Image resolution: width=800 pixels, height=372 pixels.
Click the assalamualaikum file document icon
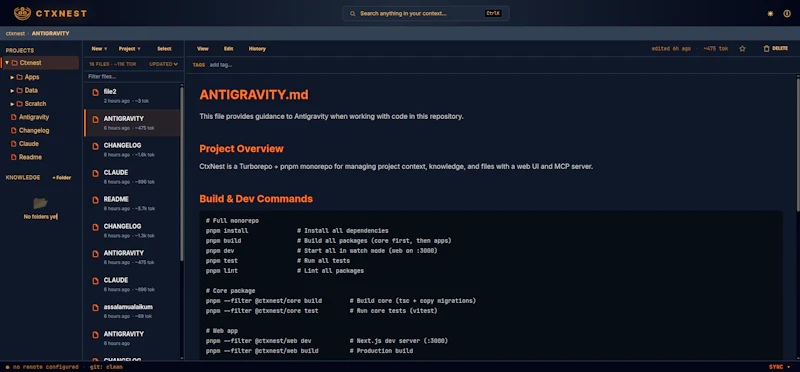(95, 308)
